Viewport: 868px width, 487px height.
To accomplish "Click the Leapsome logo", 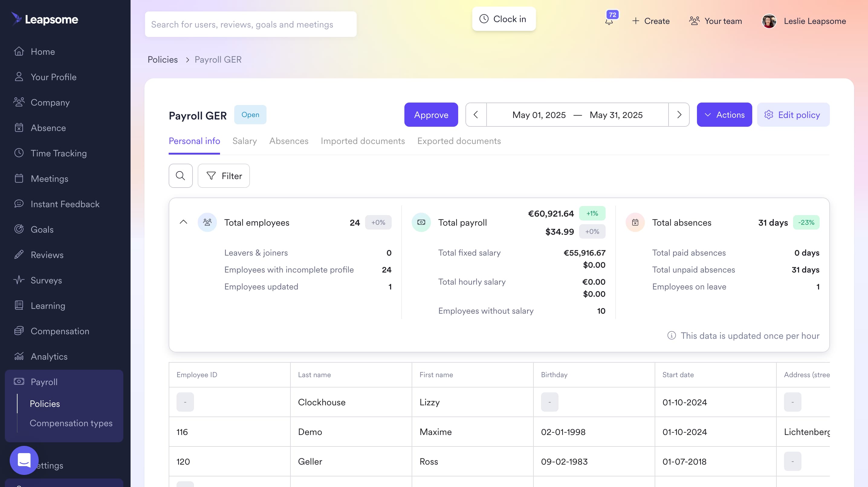I will [x=45, y=19].
